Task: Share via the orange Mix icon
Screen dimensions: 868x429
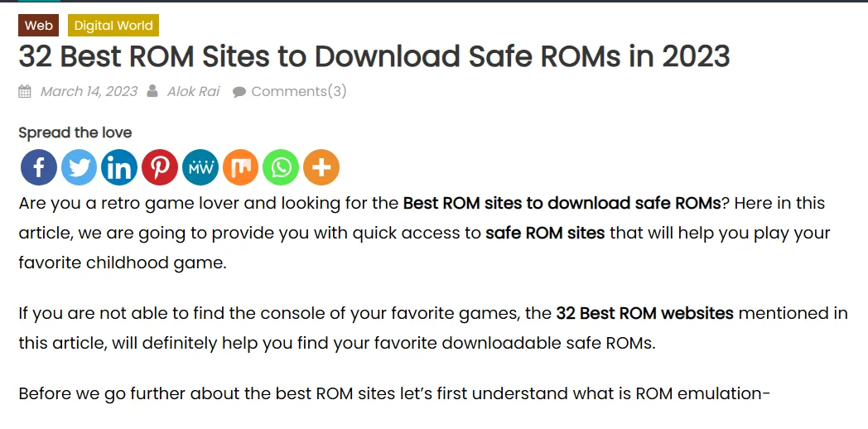Action: (240, 167)
